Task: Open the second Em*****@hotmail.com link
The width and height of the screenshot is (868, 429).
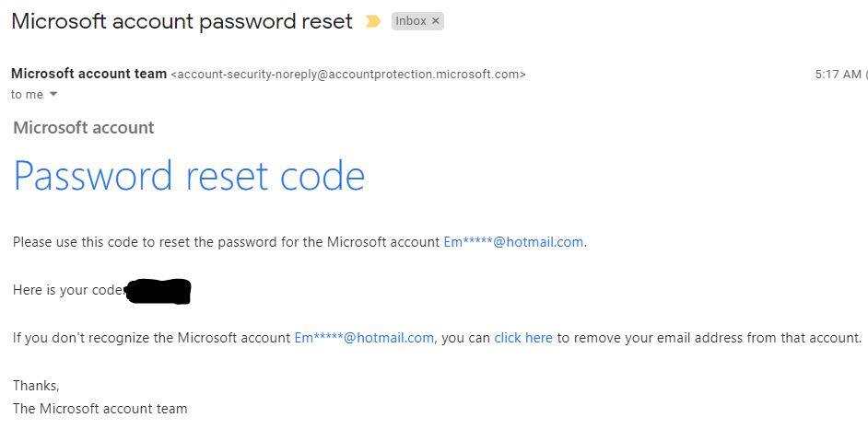Action: [x=364, y=338]
